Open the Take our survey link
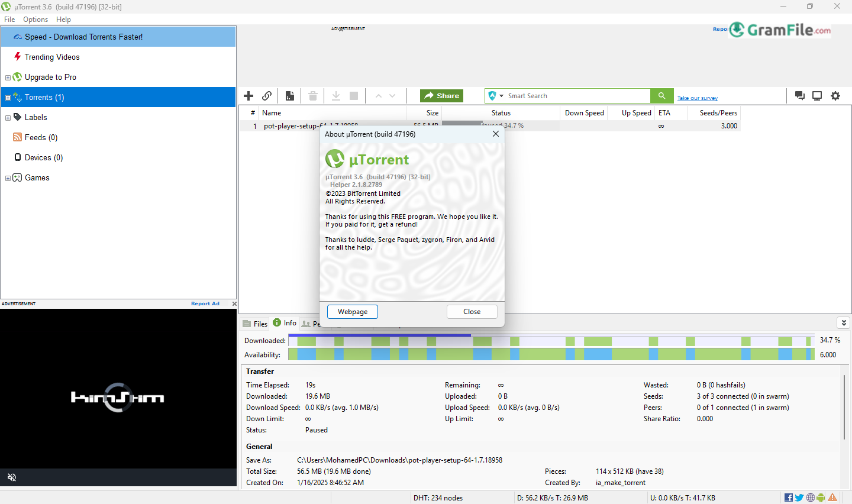 pyautogui.click(x=698, y=98)
